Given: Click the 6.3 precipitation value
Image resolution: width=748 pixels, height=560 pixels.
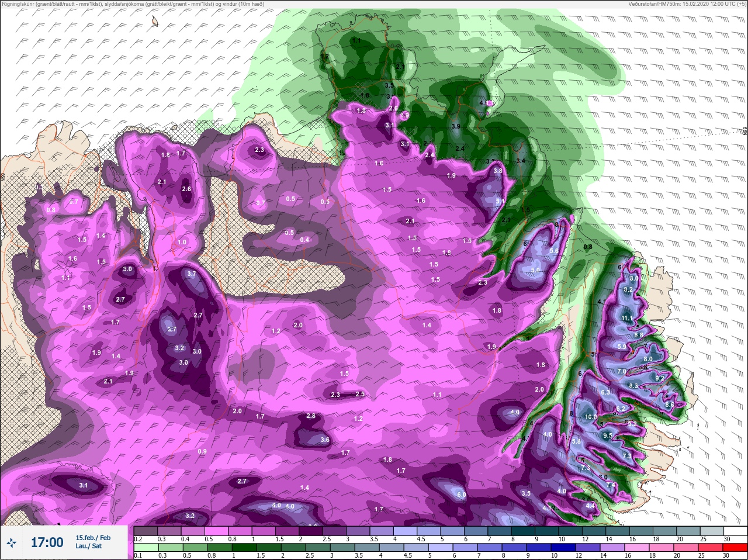Looking at the screenshot, I should pos(605,392).
